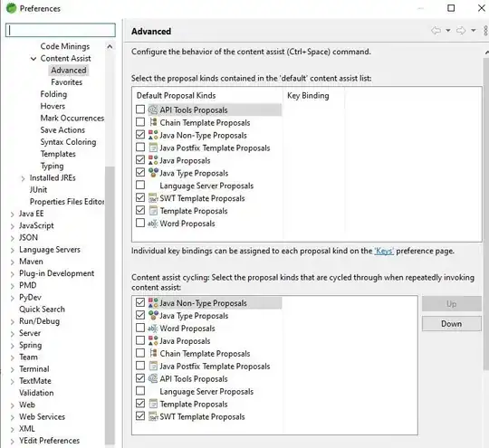This screenshot has height=448, width=489.
Task: Select Code Minings preference page
Action: click(x=65, y=46)
